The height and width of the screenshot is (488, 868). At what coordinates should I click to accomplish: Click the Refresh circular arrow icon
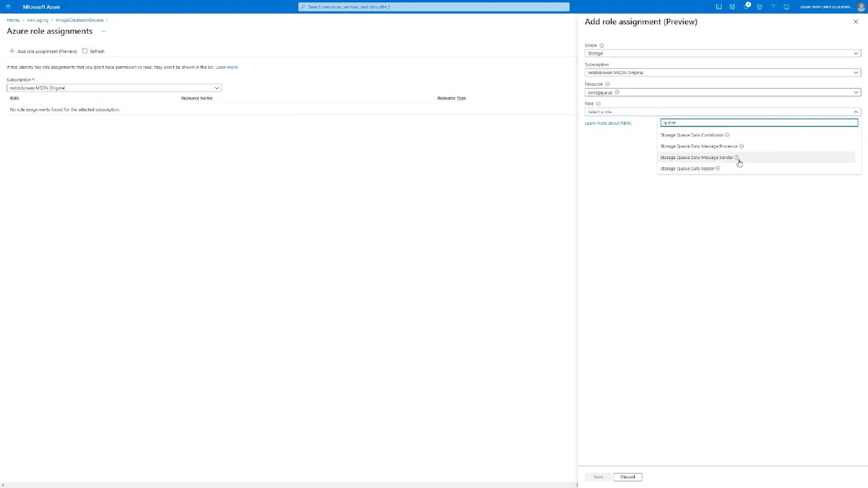pos(85,51)
